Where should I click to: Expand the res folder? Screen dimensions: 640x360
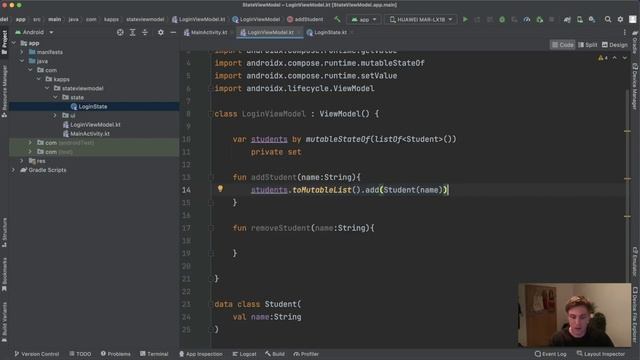click(x=22, y=161)
